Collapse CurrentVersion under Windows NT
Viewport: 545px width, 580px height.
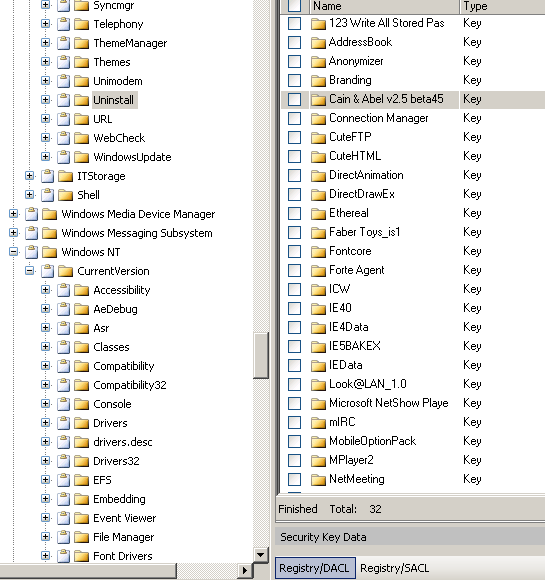(30, 271)
